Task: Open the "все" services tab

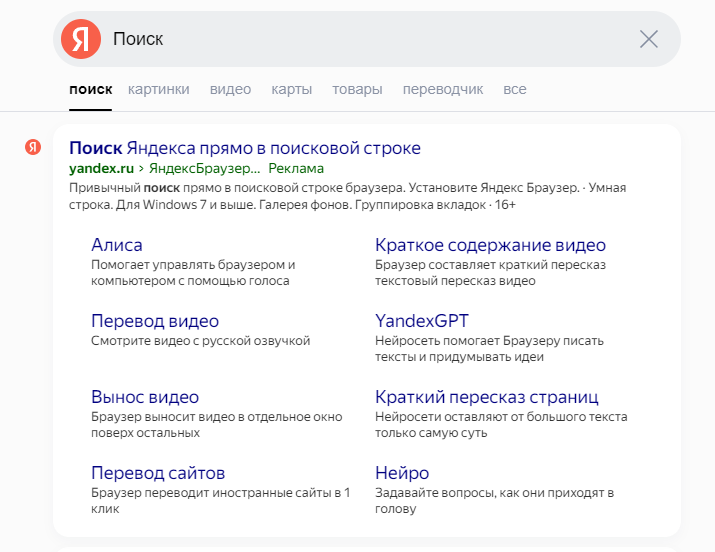Action: (515, 89)
